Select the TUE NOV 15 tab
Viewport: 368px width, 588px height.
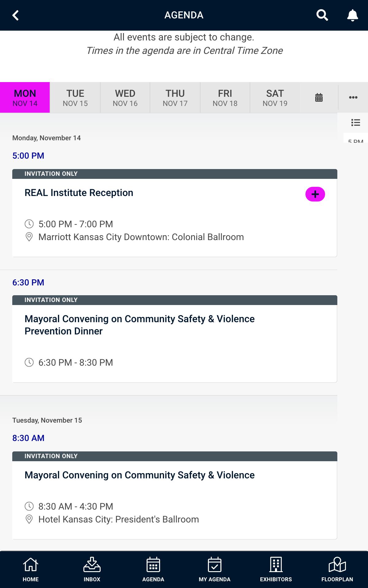[x=75, y=97]
